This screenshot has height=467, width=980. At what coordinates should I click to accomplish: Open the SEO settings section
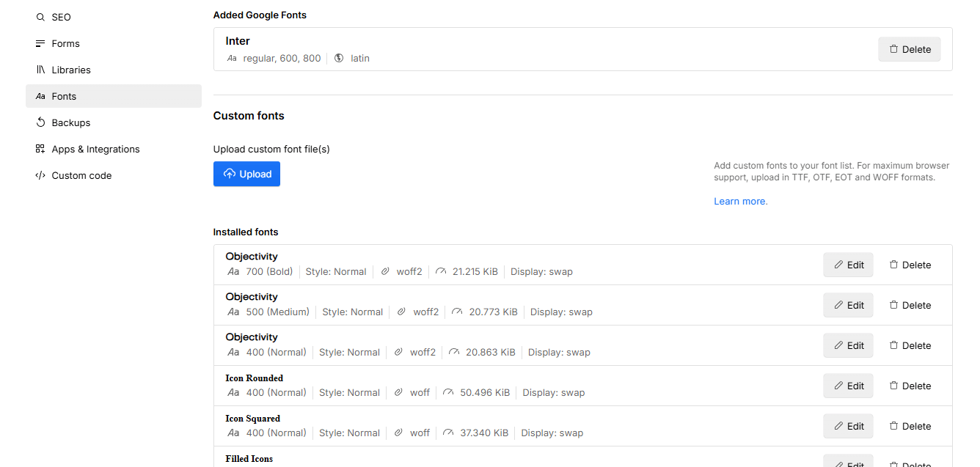pyautogui.click(x=114, y=17)
